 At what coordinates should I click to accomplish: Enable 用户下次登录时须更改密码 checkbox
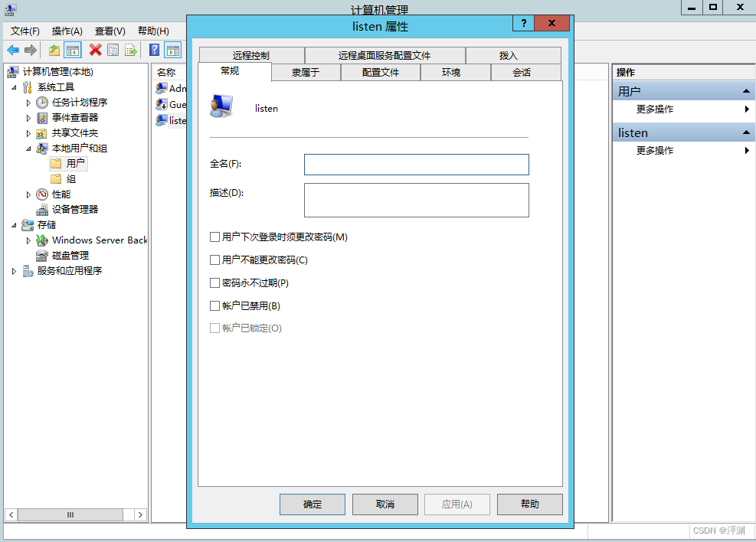215,237
